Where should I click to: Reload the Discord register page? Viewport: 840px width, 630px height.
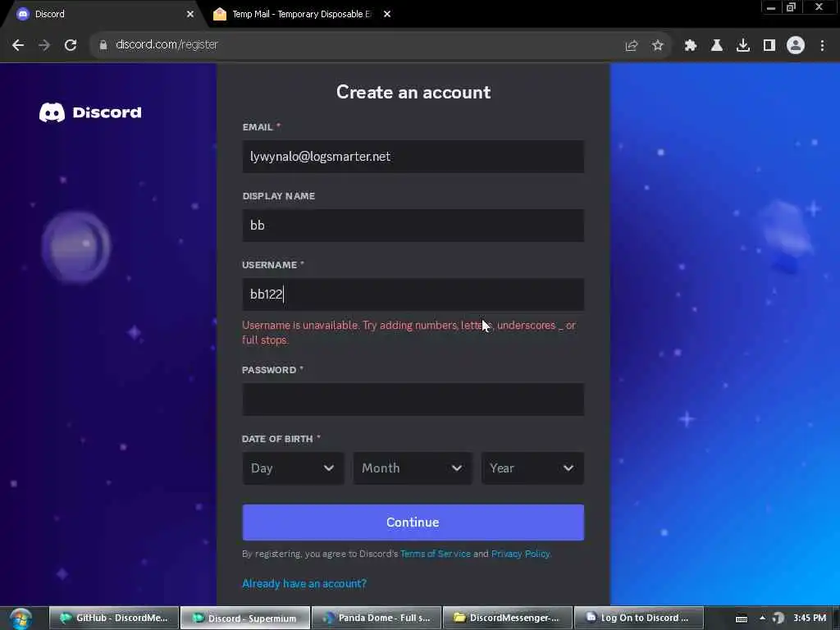click(x=71, y=45)
